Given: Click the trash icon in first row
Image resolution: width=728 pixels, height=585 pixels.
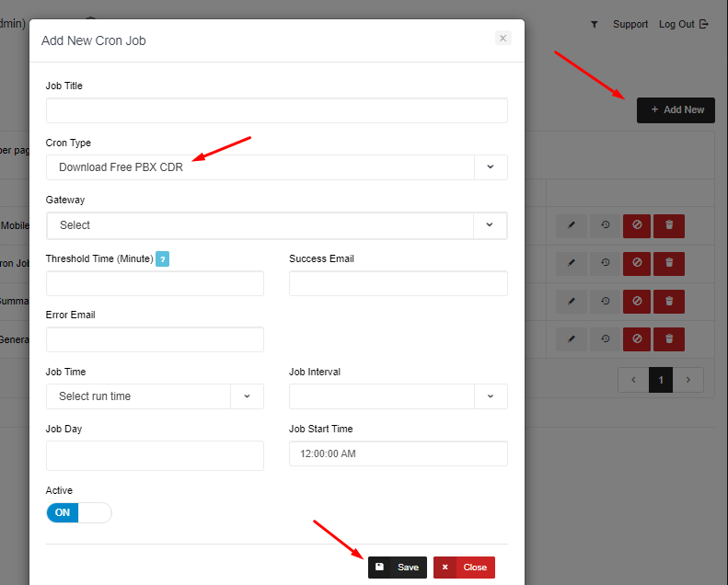Looking at the screenshot, I should [x=669, y=225].
